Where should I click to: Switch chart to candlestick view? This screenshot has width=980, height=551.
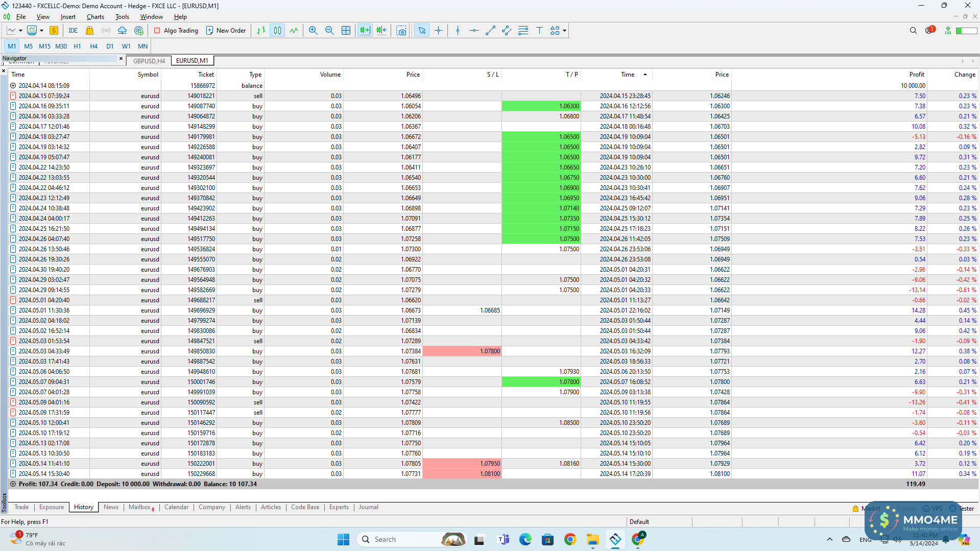pyautogui.click(x=277, y=31)
